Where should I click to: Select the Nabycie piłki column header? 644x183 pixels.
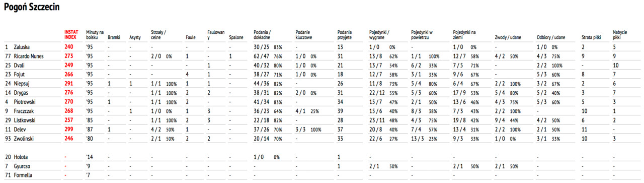[x=619, y=34]
